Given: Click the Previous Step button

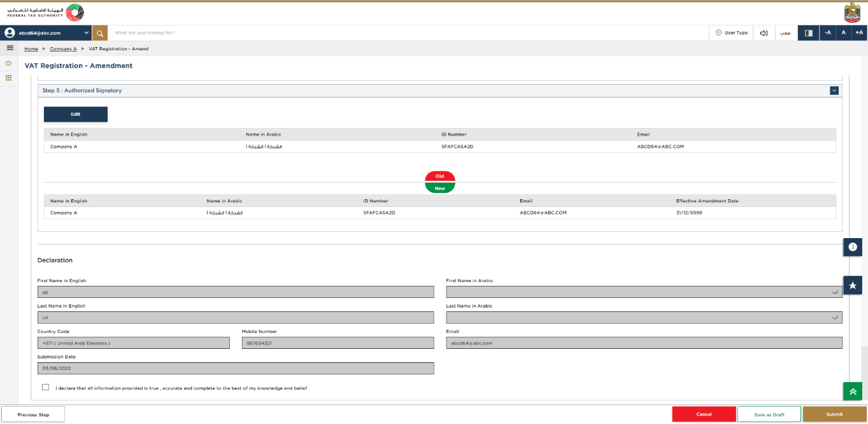Looking at the screenshot, I should (x=33, y=414).
